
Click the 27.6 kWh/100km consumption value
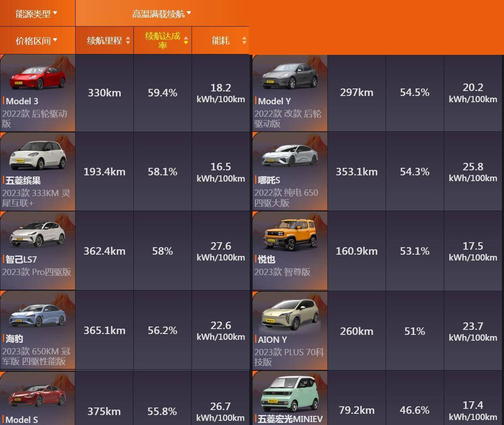(221, 251)
